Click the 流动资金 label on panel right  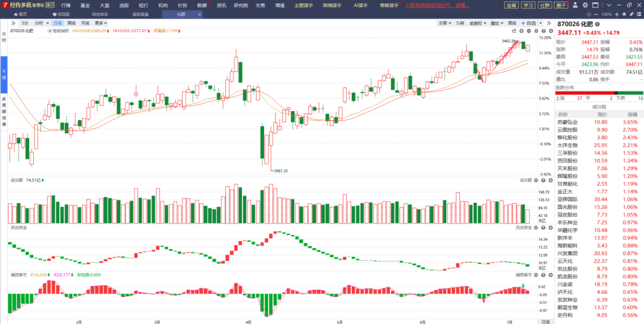pos(524,227)
